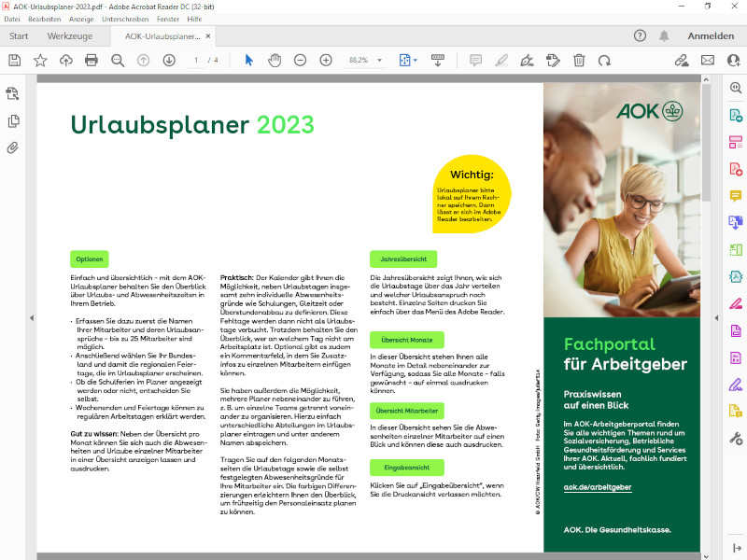
Task: Click the Optionen button in the PDF
Action: [x=90, y=259]
